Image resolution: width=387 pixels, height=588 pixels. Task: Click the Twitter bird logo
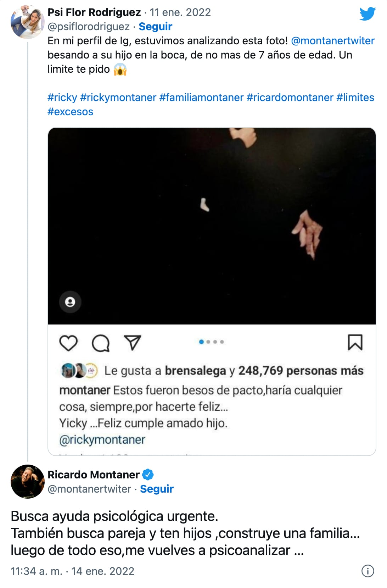367,14
